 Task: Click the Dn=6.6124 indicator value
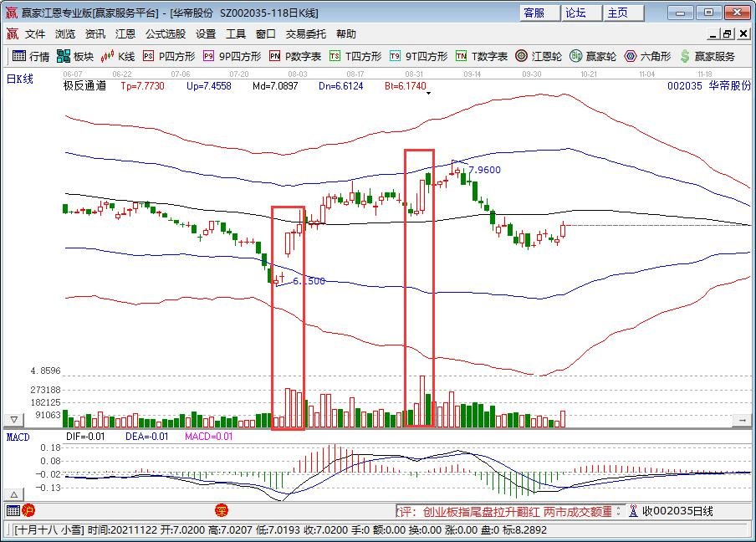tap(341, 86)
